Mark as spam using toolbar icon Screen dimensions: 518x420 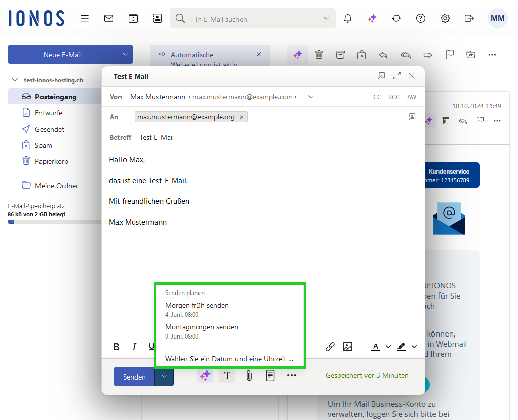point(362,55)
